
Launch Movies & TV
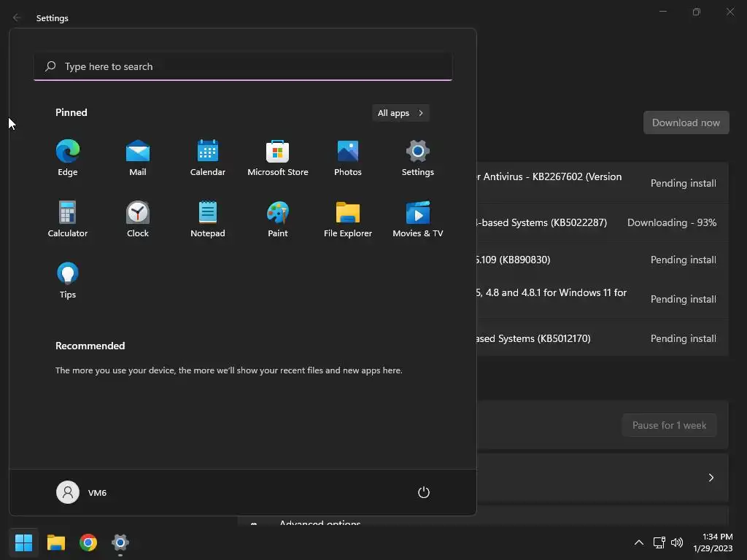[418, 219]
